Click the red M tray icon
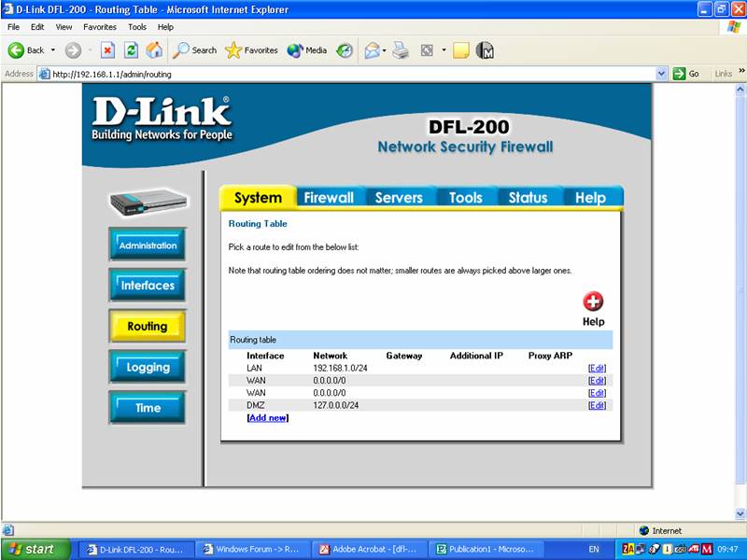The height and width of the screenshot is (560, 747). point(707,549)
